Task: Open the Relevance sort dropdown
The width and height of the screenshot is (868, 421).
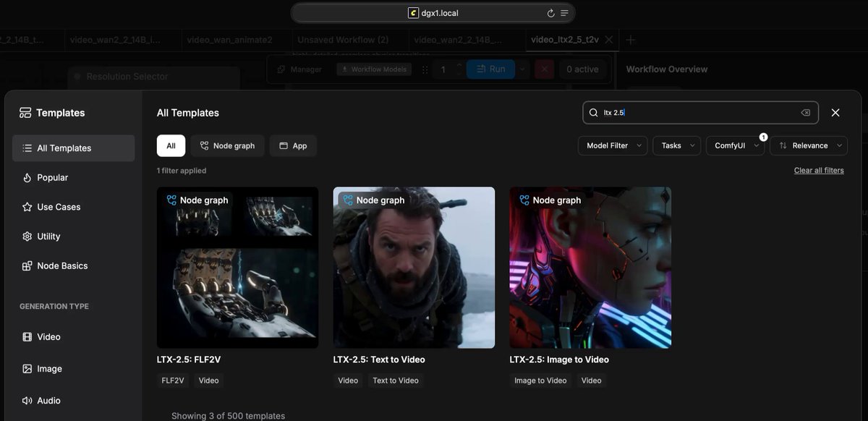Action: click(x=808, y=145)
